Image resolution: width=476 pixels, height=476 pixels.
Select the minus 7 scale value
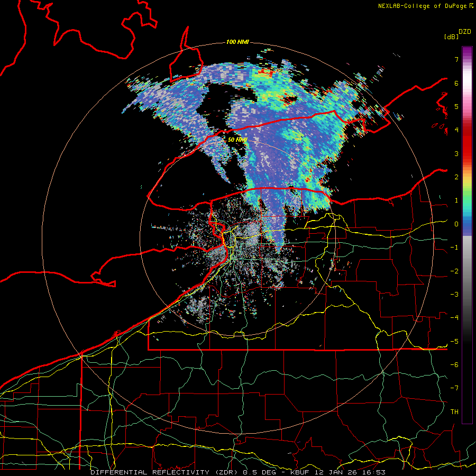point(454,388)
